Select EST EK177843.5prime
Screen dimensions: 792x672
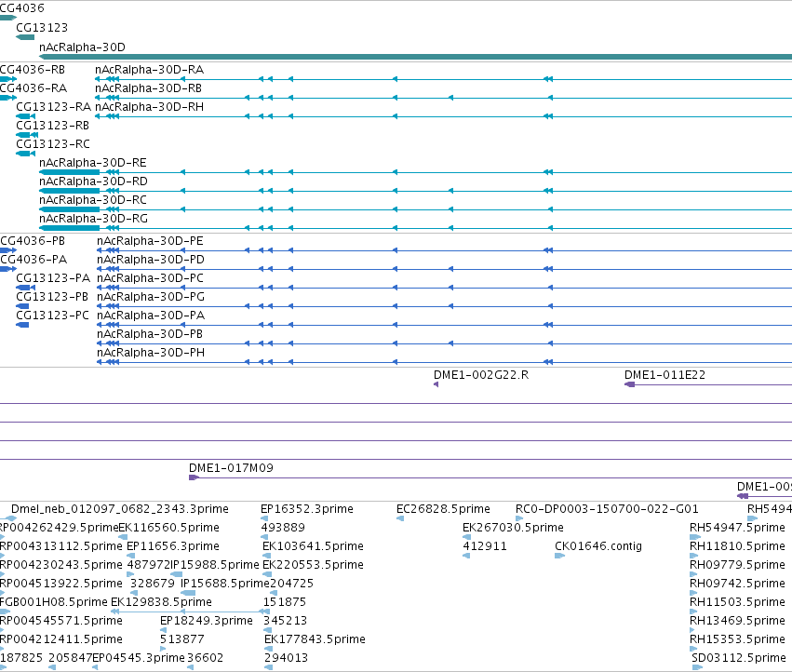(x=315, y=639)
